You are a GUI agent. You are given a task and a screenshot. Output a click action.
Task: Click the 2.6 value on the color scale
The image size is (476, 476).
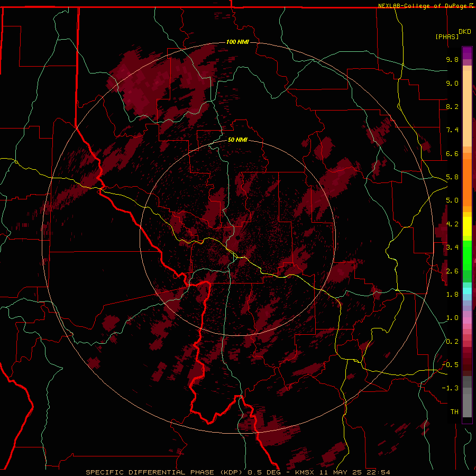click(452, 271)
